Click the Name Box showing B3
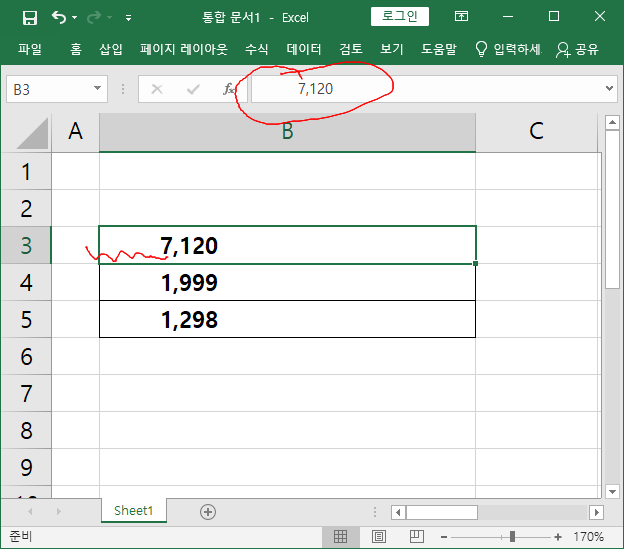 pos(50,89)
